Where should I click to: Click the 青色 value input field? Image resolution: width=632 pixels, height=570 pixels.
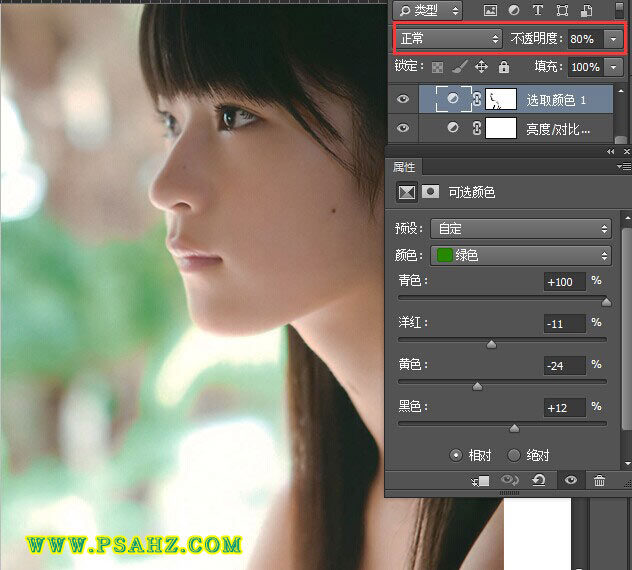(x=564, y=282)
